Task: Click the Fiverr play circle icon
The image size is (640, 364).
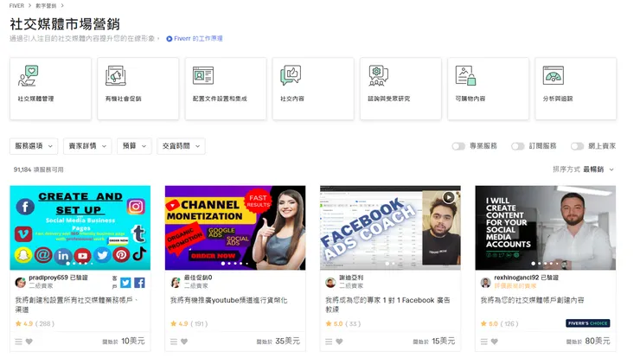Action: (169, 39)
